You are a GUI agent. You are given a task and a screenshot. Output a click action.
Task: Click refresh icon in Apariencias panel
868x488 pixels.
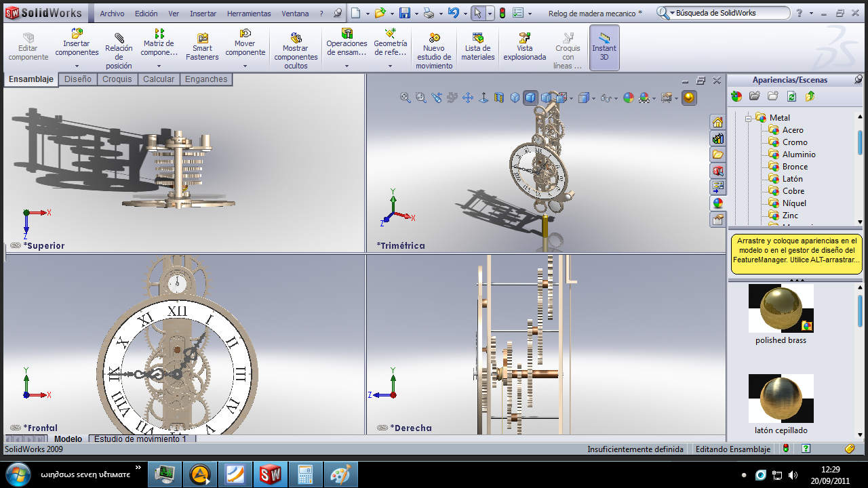(791, 97)
